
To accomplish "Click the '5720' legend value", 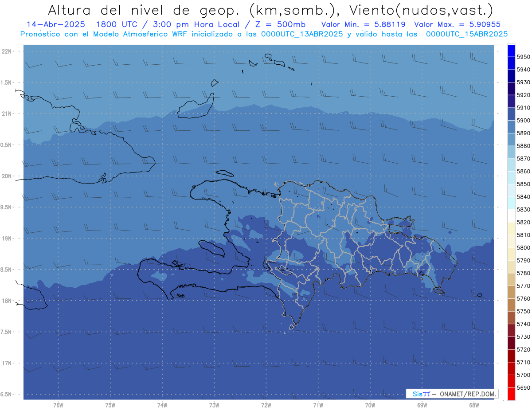I will [x=524, y=349].
